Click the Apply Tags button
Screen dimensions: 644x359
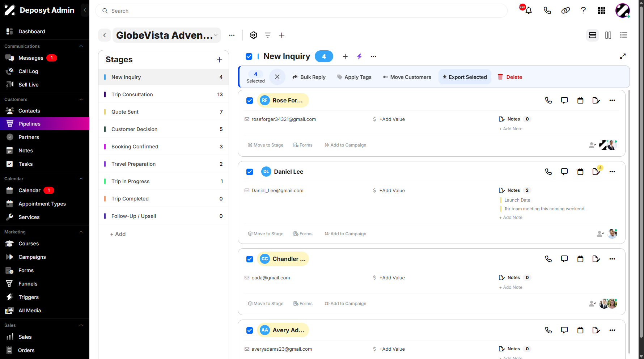354,77
